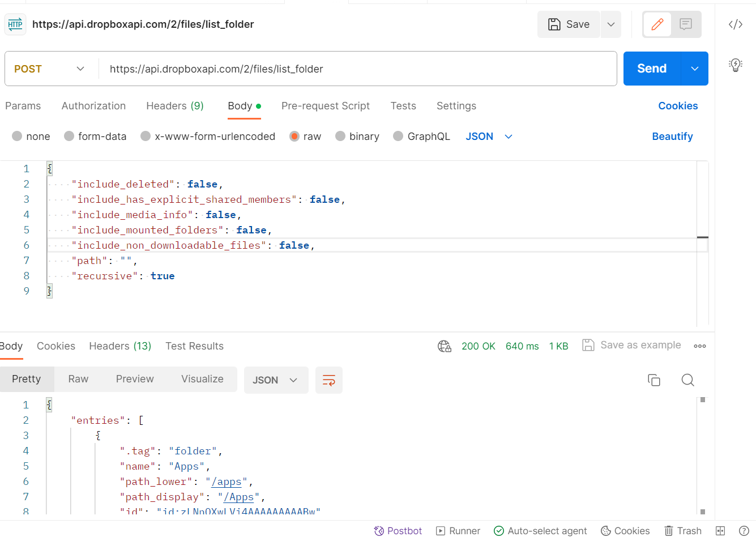Open the /Apps path_display link
Viewport: 756px width, 541px height.
(x=238, y=497)
